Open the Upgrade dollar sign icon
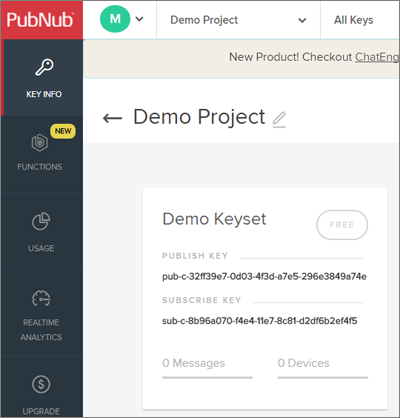 click(x=41, y=384)
